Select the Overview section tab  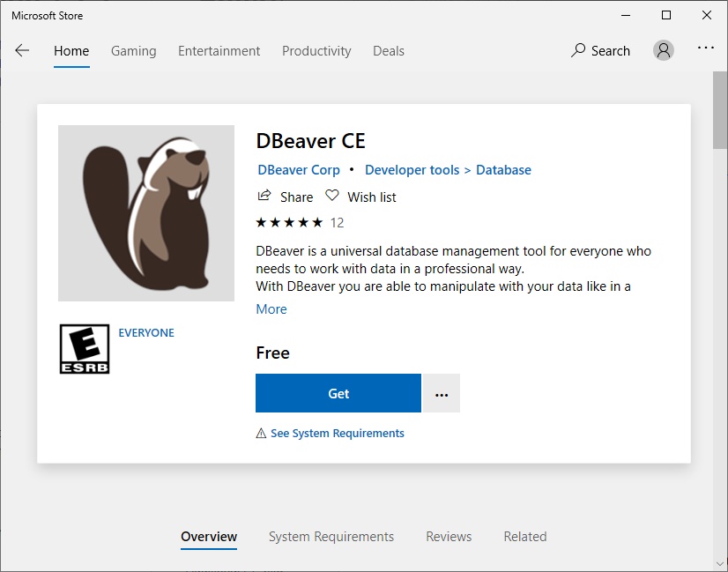pos(209,537)
